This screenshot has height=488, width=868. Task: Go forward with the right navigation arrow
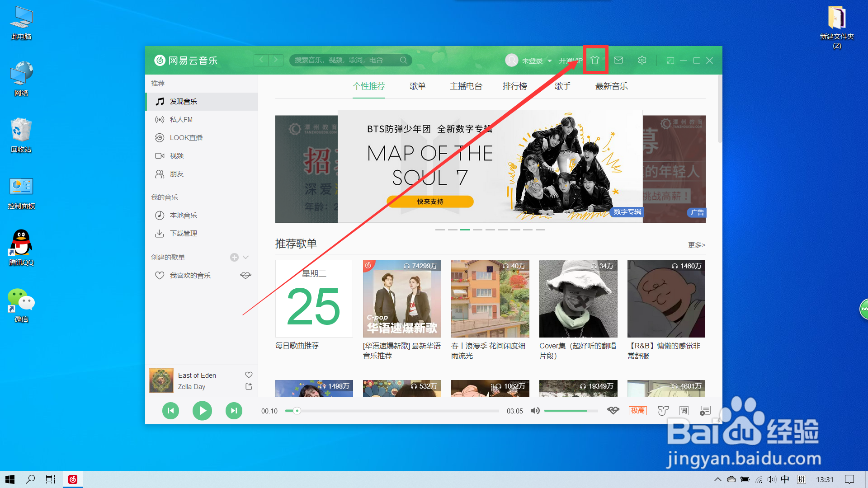276,60
